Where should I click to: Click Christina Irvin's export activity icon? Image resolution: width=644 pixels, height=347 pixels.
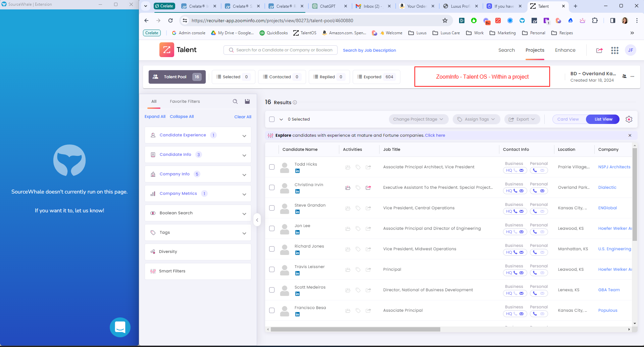click(368, 188)
